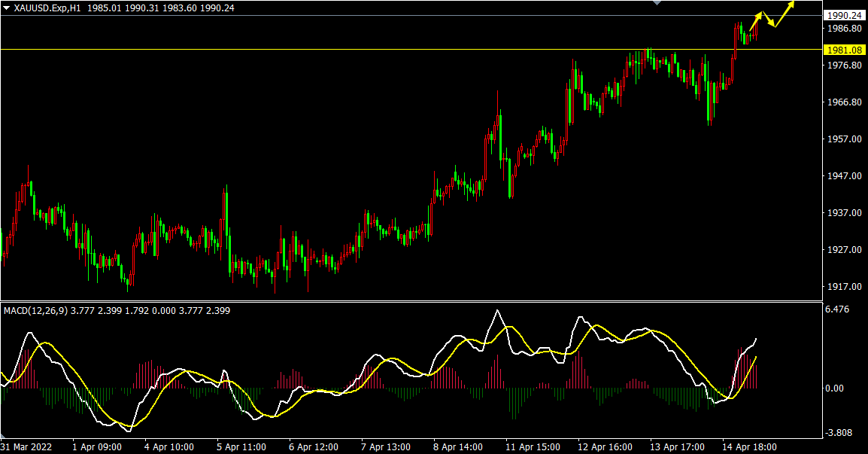Viewport: 868px width, 454px height.
Task: Click the divider between the price chart and MACD
Action: [x=410, y=301]
